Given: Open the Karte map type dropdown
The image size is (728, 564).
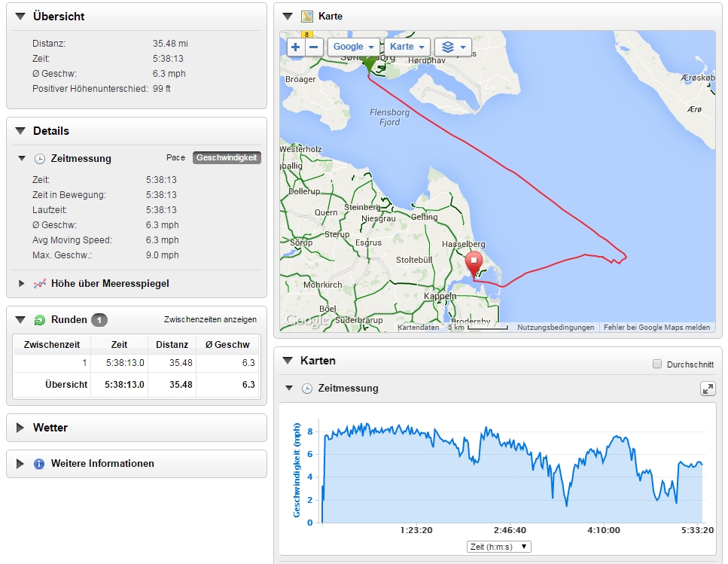Looking at the screenshot, I should 407,47.
